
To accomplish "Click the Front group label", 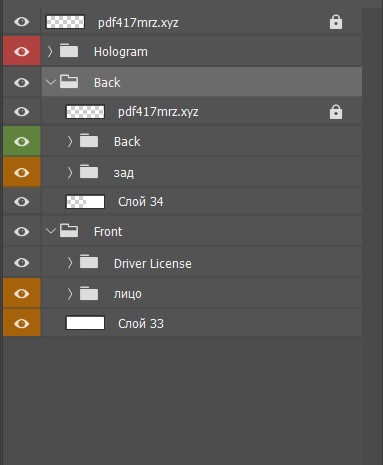I will [x=108, y=232].
